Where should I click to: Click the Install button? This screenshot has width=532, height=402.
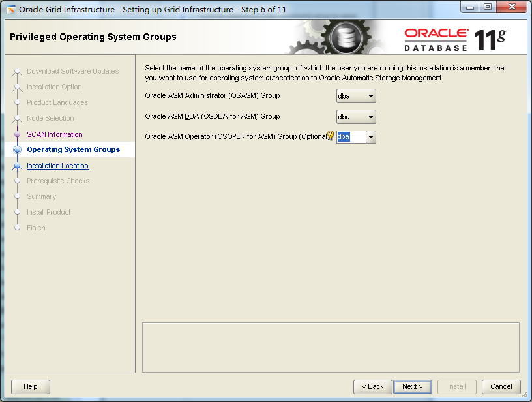456,386
